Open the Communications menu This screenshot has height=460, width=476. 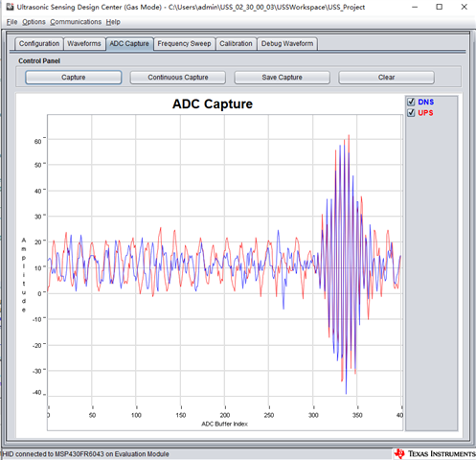coord(76,22)
